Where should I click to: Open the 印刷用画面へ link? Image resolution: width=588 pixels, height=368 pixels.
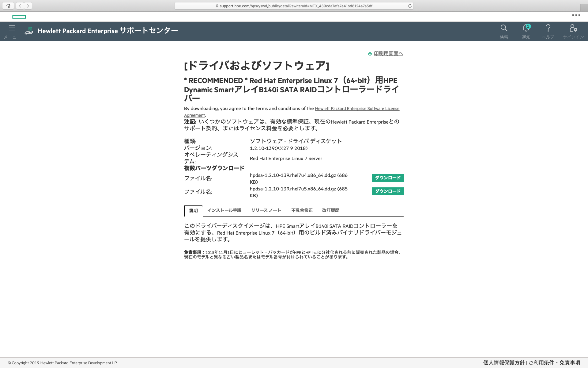pyautogui.click(x=388, y=53)
